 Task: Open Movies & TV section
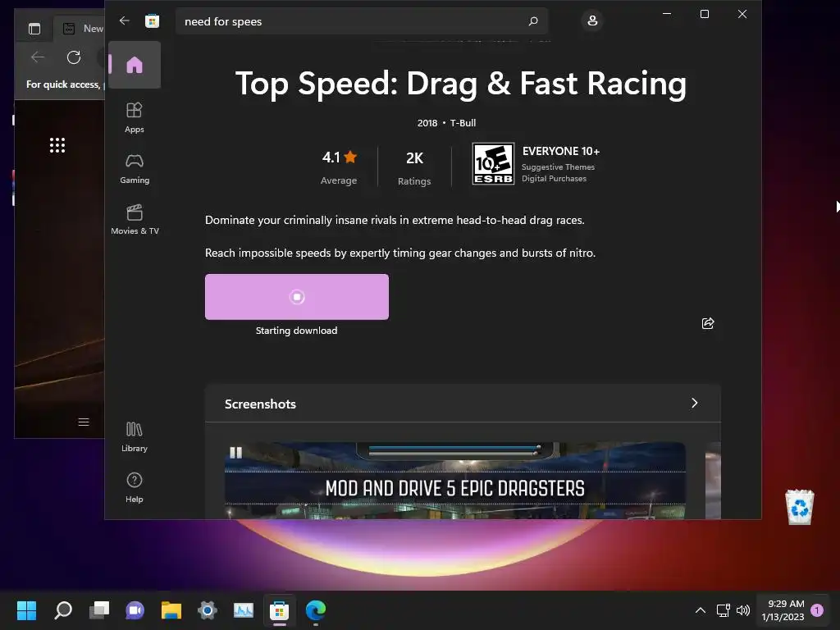pyautogui.click(x=135, y=219)
